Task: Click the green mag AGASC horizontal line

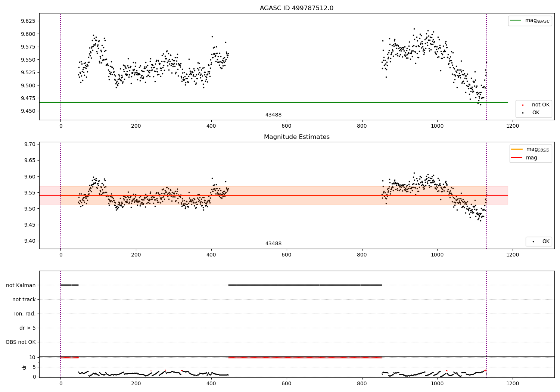Action: pyautogui.click(x=274, y=102)
